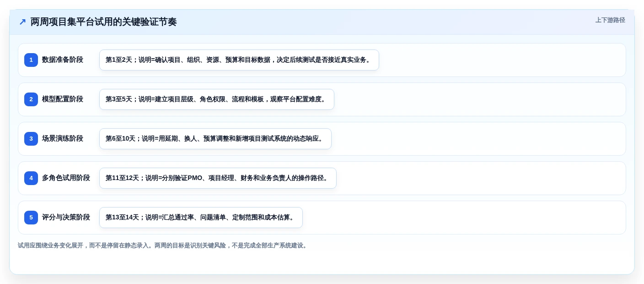Click the 模型配置阶段 stage label

pyautogui.click(x=63, y=99)
